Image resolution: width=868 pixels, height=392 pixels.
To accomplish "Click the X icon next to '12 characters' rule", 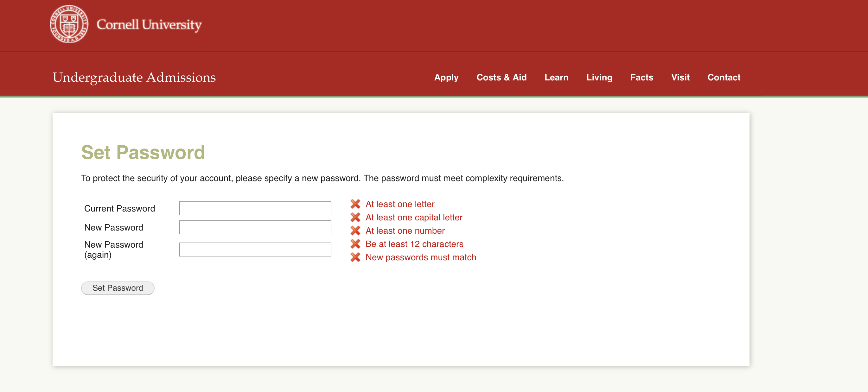I will pos(355,244).
